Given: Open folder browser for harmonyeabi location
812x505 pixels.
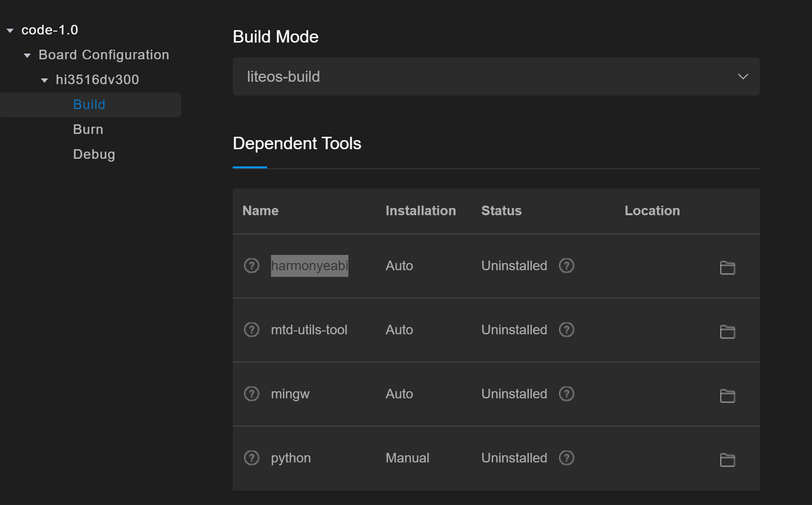Looking at the screenshot, I should click(x=727, y=267).
